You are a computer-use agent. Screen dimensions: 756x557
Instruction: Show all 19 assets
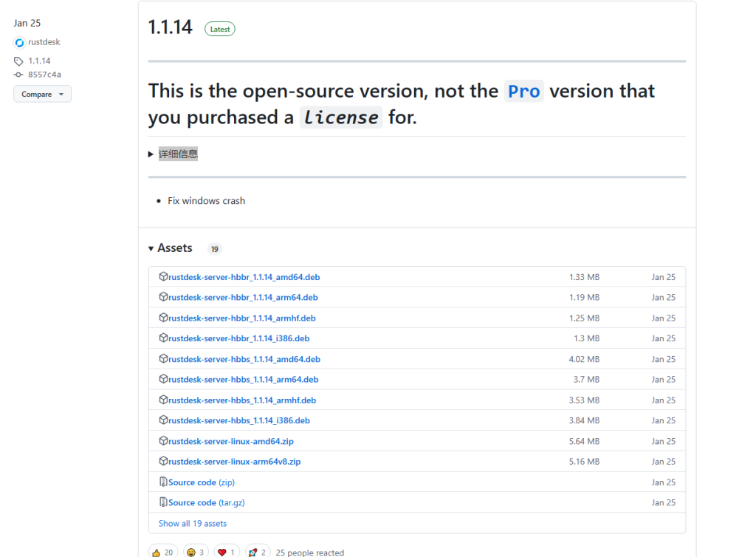click(193, 523)
